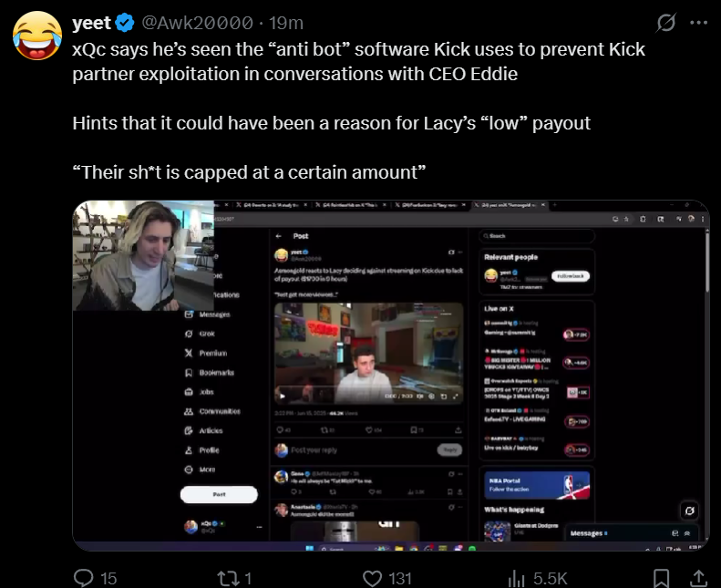This screenshot has height=588, width=721.
Task: Open the 19m timestamp link
Action: pos(286,23)
